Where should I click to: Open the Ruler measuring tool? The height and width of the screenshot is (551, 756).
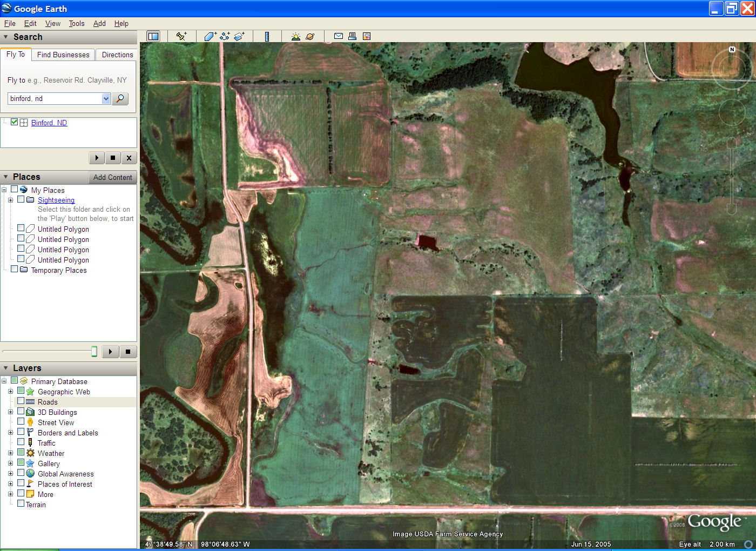(x=267, y=36)
